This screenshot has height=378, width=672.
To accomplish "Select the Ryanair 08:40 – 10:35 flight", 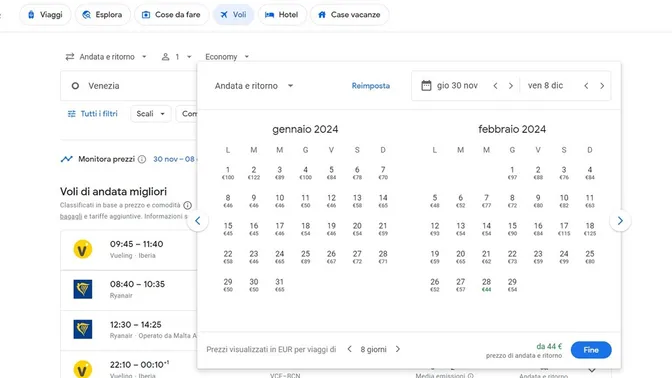I will click(x=129, y=290).
